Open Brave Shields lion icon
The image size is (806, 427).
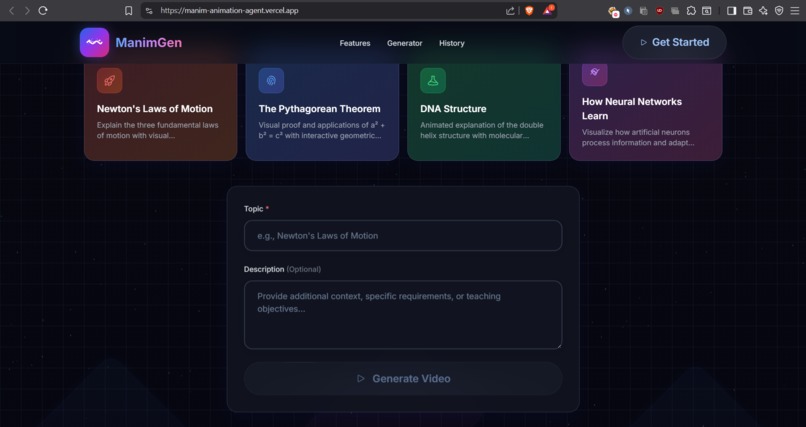pyautogui.click(x=529, y=10)
